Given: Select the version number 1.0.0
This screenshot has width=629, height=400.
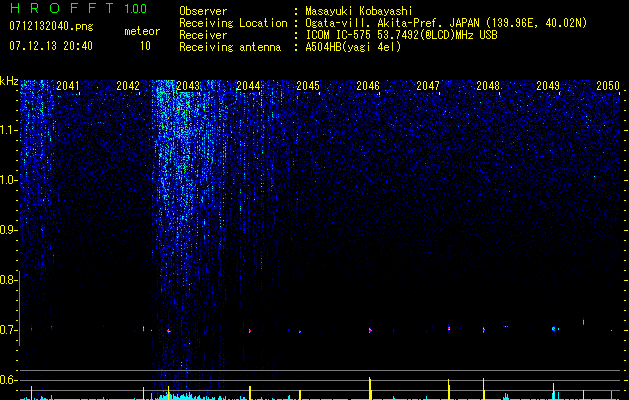Looking at the screenshot, I should (x=136, y=8).
